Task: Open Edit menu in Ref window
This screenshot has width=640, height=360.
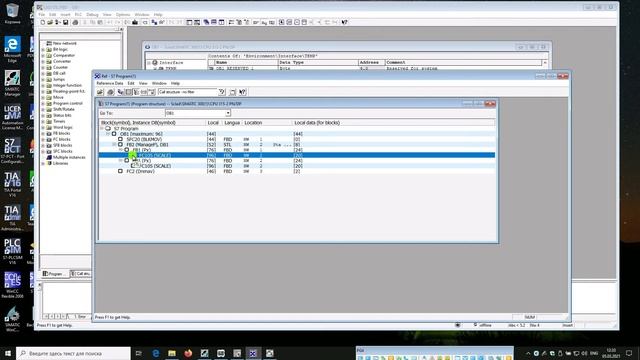Action: tap(131, 83)
